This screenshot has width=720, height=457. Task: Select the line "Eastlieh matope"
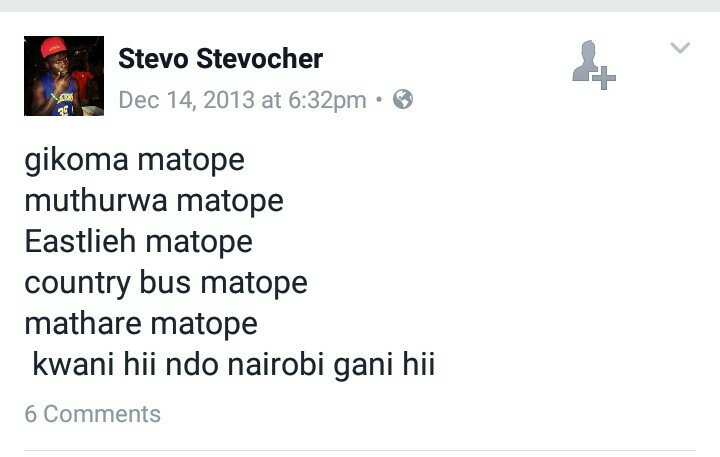139,242
